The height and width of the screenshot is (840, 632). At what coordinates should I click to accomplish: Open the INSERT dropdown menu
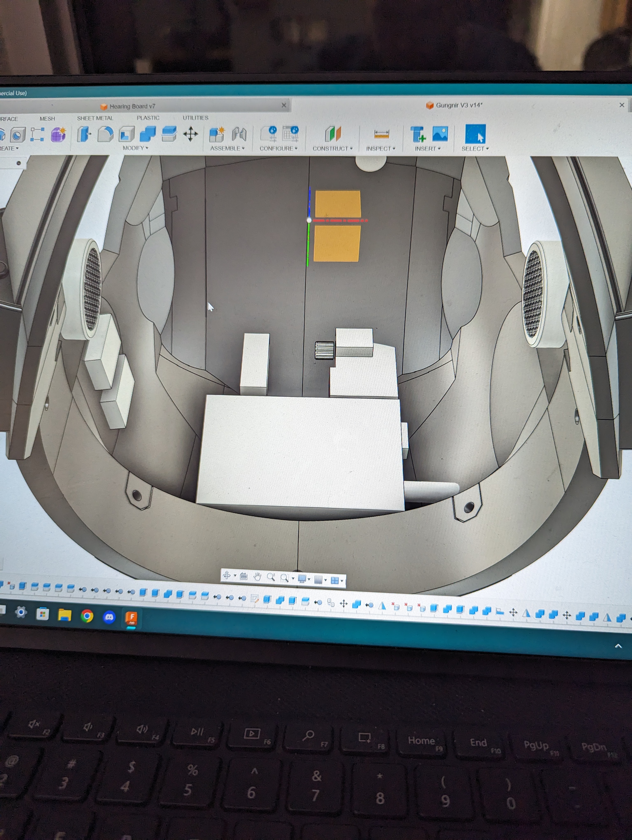428,149
